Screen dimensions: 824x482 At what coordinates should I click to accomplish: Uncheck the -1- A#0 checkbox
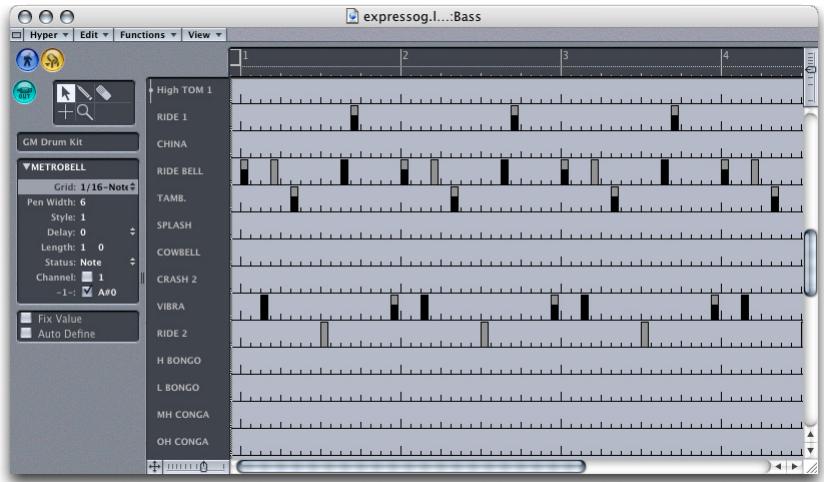pyautogui.click(x=87, y=291)
